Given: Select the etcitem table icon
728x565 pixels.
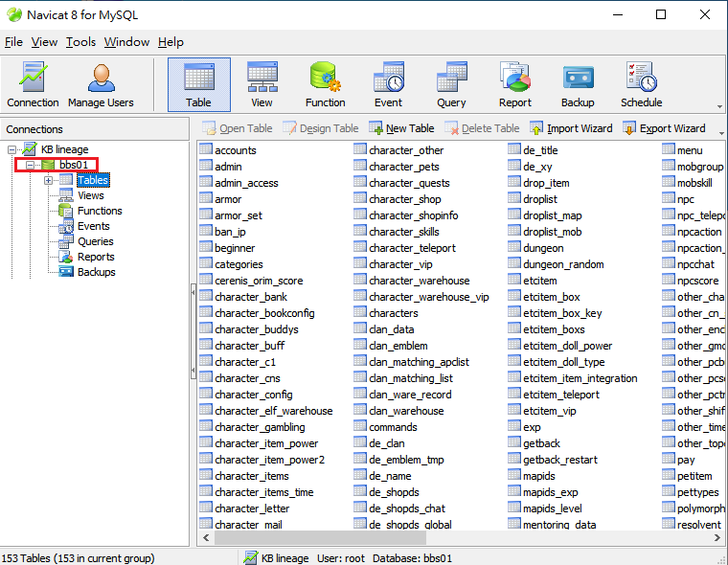Looking at the screenshot, I should point(514,280).
